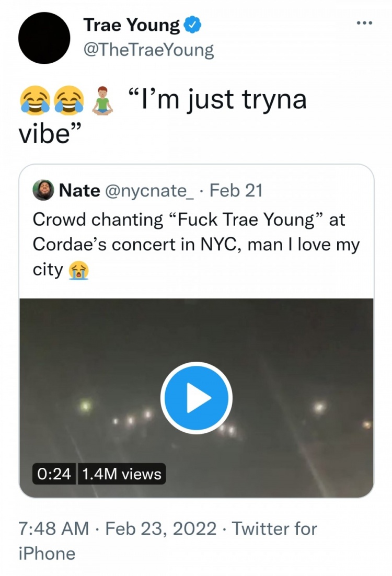
Task: Click the 1.4M views counter
Action: 122,474
